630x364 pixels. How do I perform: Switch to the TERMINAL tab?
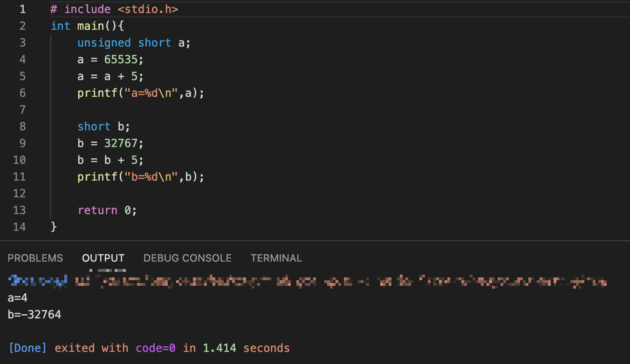pos(276,258)
